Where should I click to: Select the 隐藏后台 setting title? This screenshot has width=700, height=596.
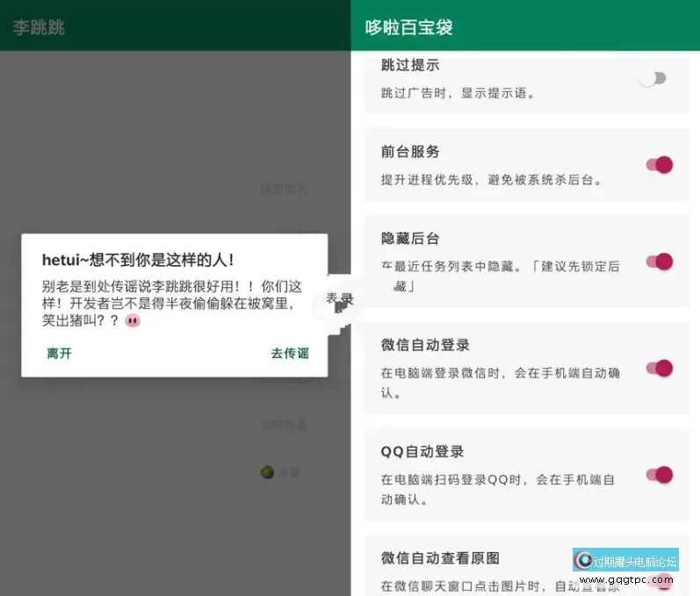[x=410, y=238]
